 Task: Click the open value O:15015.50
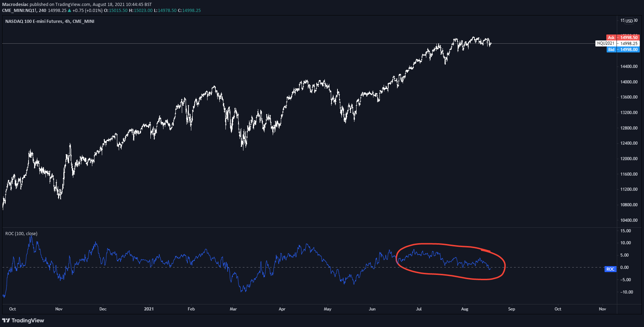click(x=116, y=10)
